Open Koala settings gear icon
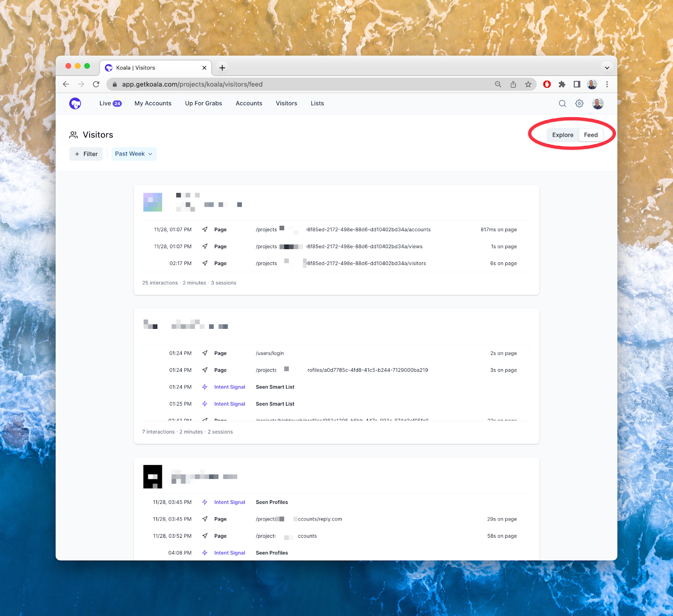This screenshot has width=673, height=616. coord(579,103)
